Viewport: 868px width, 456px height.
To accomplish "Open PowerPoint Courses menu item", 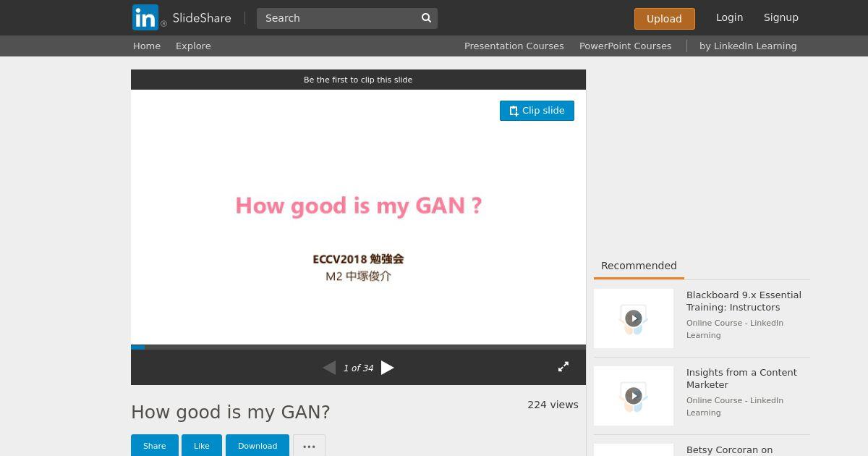I will click(x=625, y=46).
